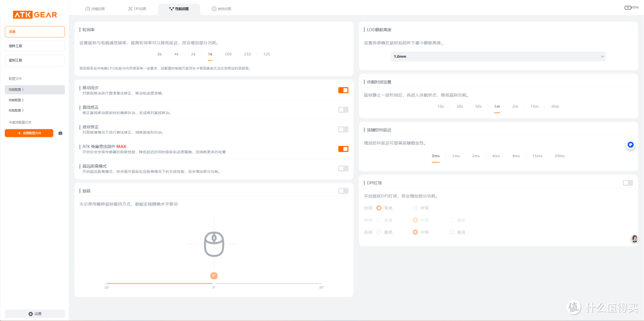
Task: Open the 配对工具 pairing tool
Action: pyautogui.click(x=35, y=60)
